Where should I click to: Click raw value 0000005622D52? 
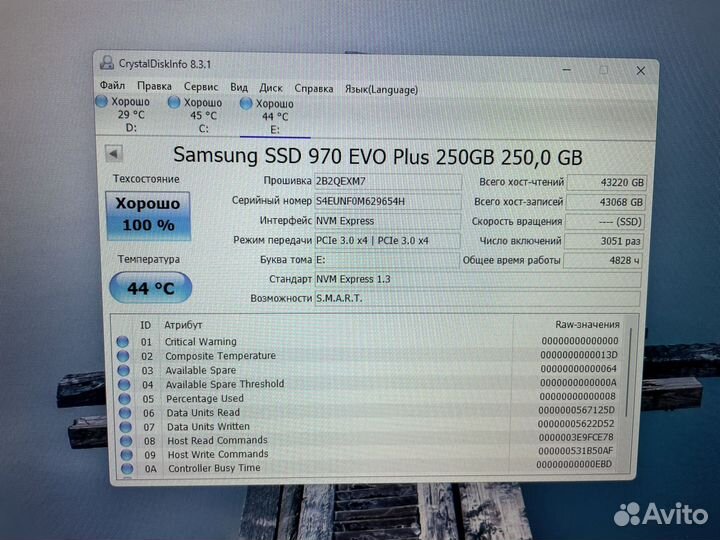click(x=575, y=423)
